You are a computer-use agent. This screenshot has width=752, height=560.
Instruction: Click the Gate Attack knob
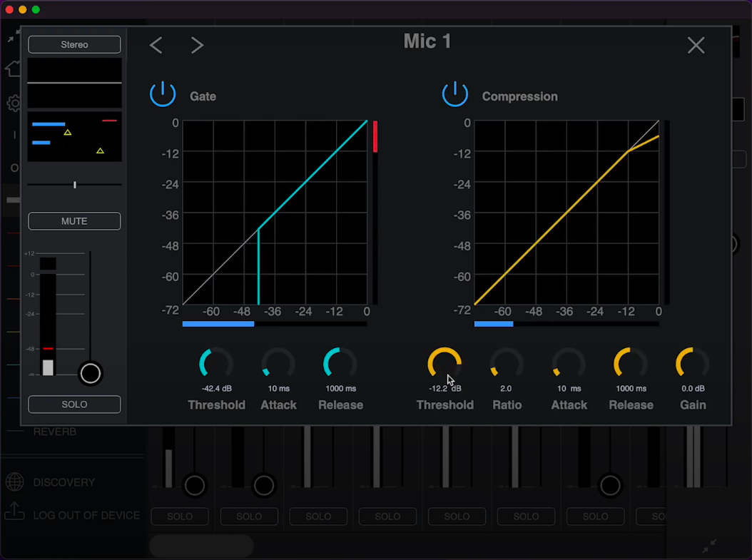coord(278,364)
